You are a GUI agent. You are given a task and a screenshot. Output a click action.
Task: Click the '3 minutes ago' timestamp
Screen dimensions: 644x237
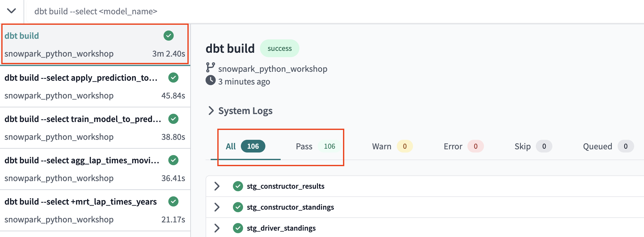tap(244, 82)
